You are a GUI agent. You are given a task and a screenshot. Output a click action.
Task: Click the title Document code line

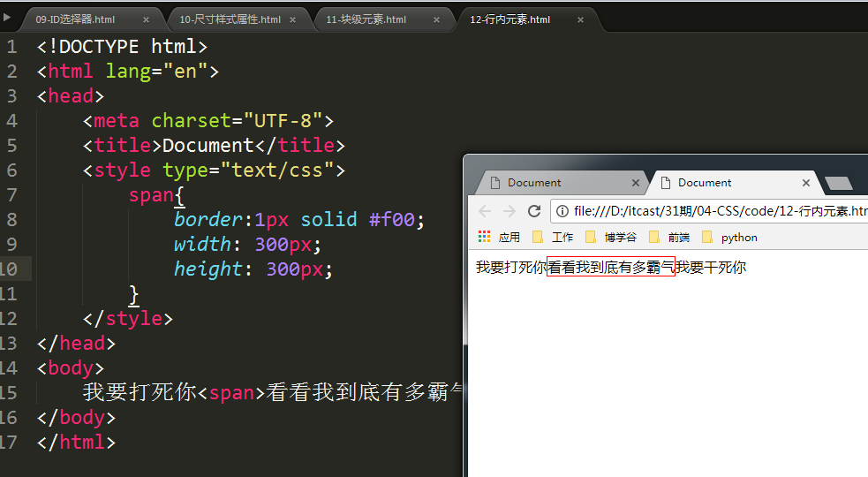pos(214,145)
